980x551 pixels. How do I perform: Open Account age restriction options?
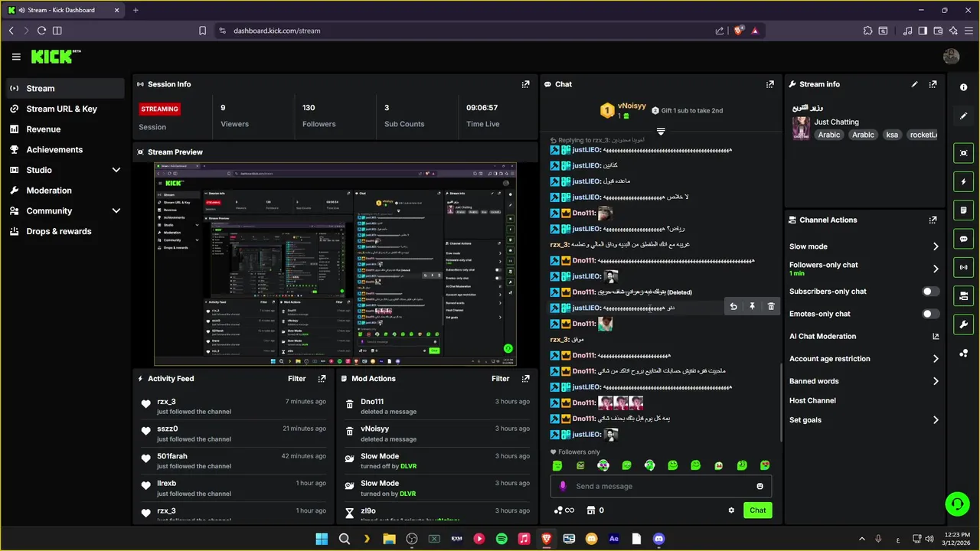pyautogui.click(x=864, y=359)
